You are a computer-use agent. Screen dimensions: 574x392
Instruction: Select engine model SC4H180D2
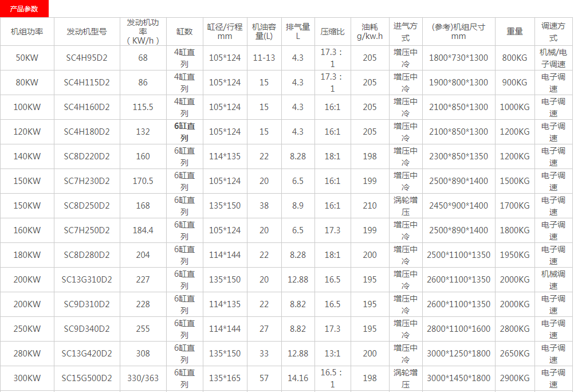[x=87, y=131]
